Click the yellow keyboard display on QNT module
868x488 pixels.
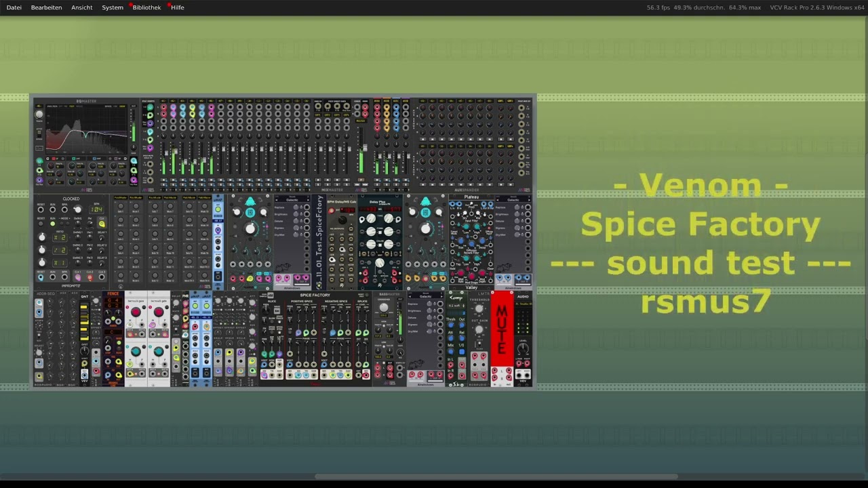coord(84,321)
